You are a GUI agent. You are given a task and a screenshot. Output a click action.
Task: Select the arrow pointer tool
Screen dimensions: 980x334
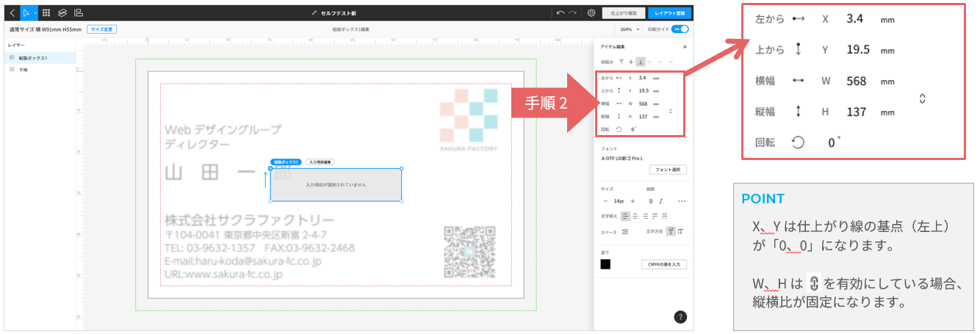tap(26, 12)
